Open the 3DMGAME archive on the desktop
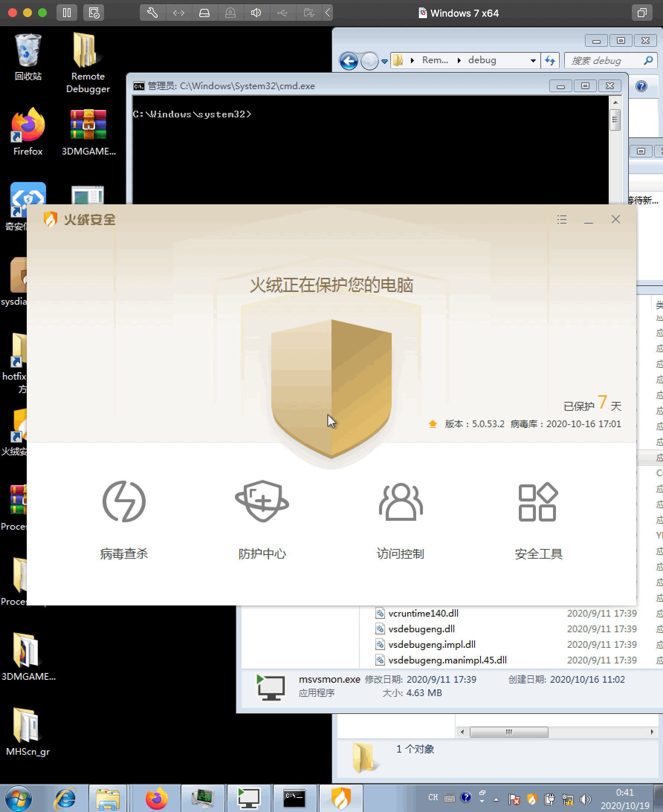Image resolution: width=663 pixels, height=812 pixels. point(88,133)
